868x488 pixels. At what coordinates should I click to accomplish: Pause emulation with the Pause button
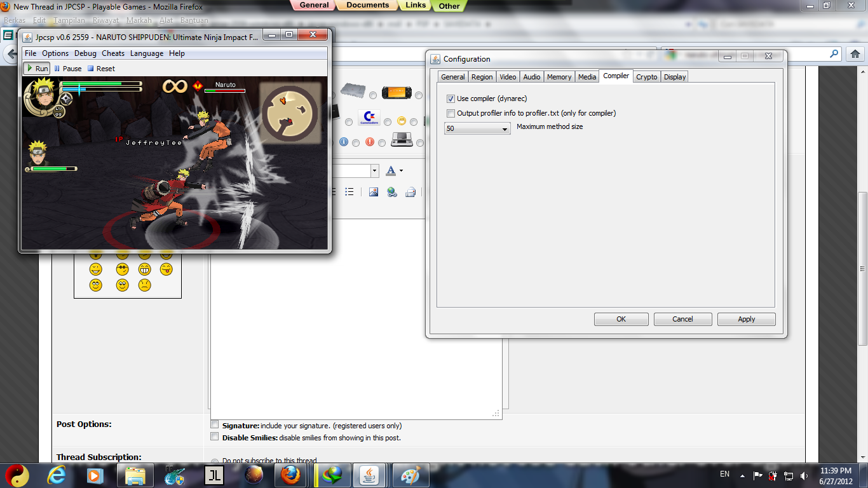(x=67, y=68)
